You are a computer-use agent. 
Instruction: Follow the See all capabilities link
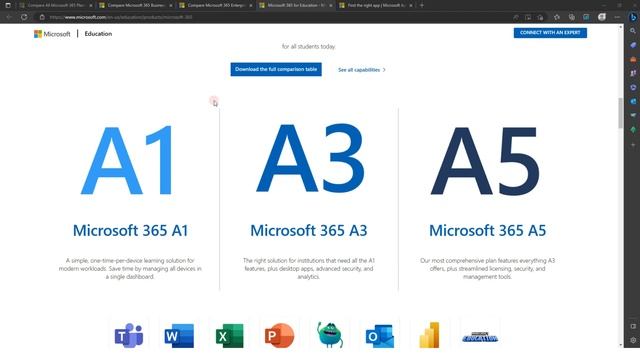click(x=362, y=70)
